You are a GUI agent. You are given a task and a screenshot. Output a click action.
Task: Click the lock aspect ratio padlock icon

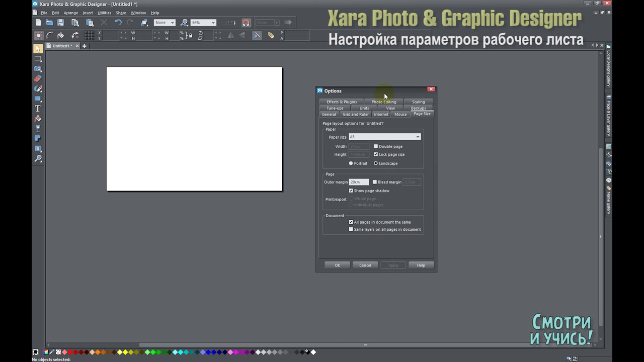click(x=191, y=35)
